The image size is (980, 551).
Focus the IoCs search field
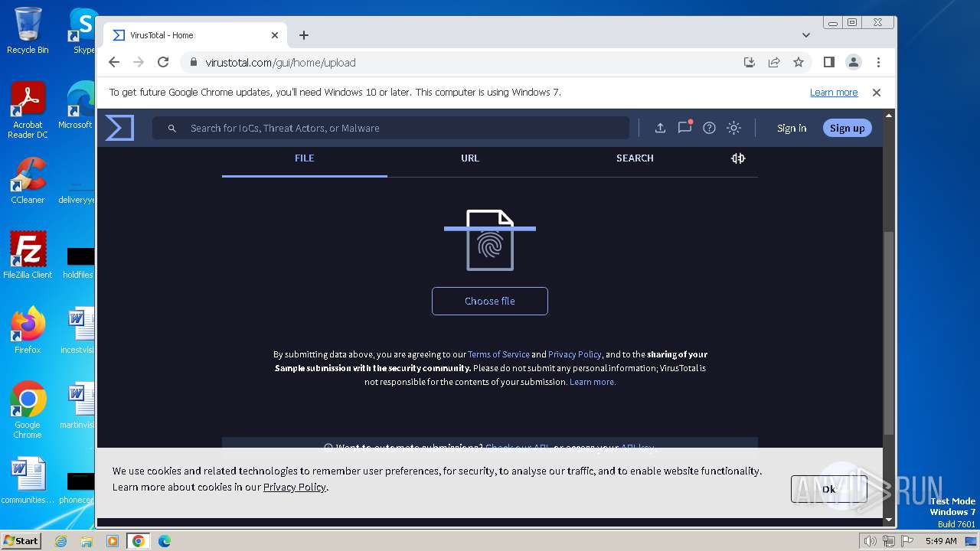point(390,128)
